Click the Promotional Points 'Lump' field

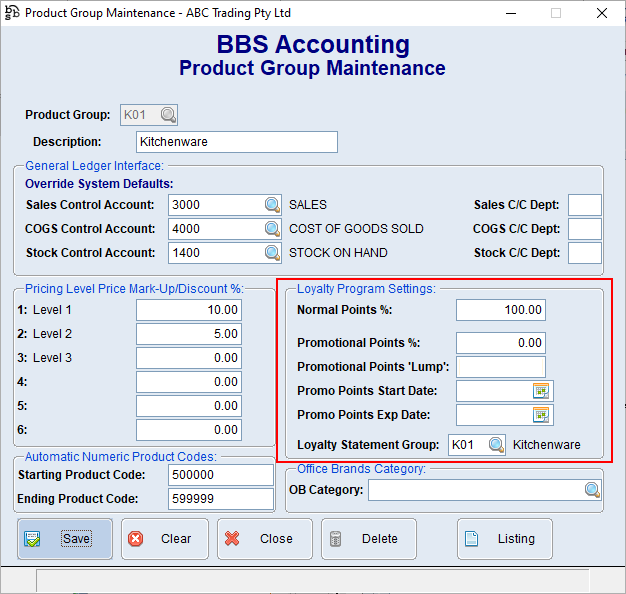[x=500, y=367]
